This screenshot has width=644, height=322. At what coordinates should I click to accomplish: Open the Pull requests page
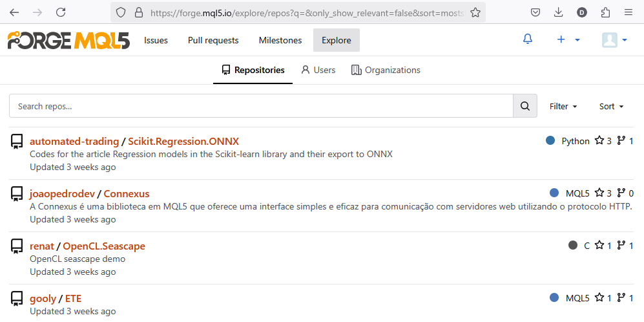coord(213,40)
